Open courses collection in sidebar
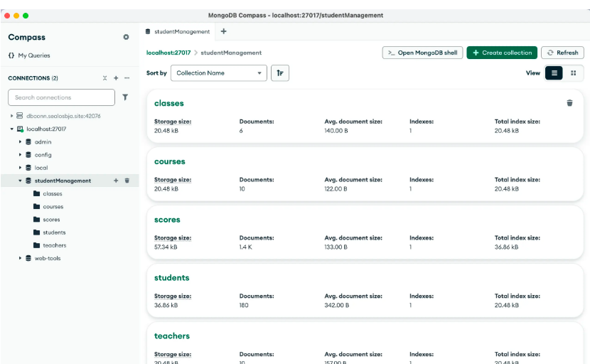This screenshot has height=364, width=590. pyautogui.click(x=53, y=207)
